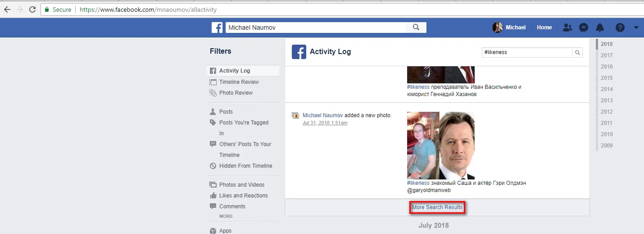Jump to 2009 in the year timeline
This screenshot has width=644, height=234.
click(x=606, y=146)
